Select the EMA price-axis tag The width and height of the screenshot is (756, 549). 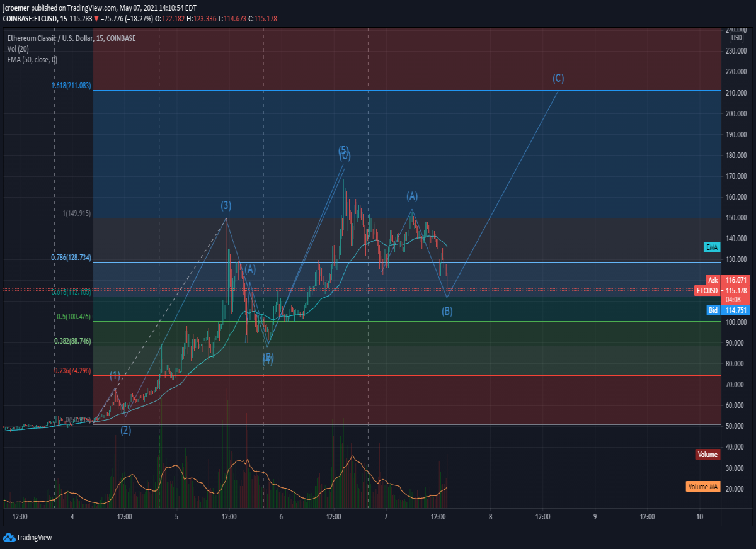712,247
